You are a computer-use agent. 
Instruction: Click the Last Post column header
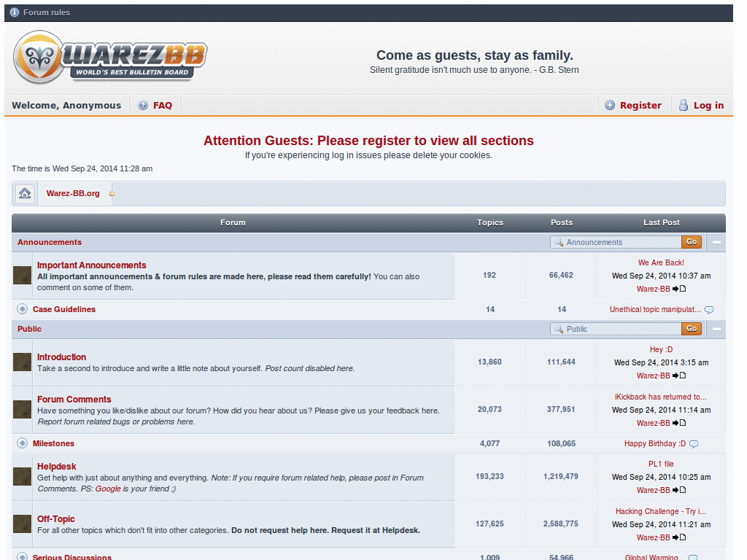point(661,222)
